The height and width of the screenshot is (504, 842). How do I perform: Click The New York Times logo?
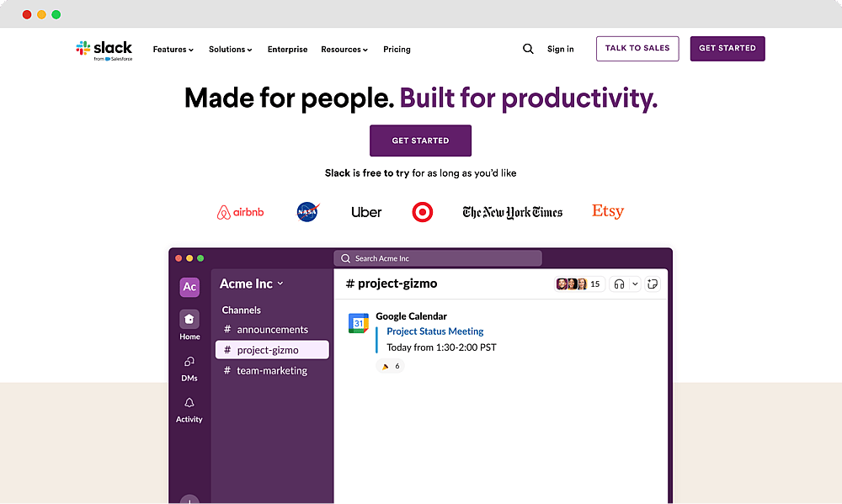point(512,213)
